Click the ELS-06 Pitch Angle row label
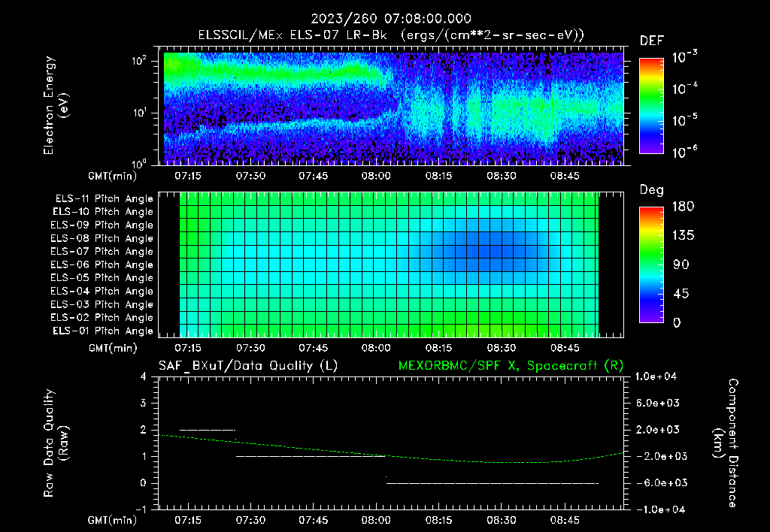770x532 pixels. coord(102,264)
